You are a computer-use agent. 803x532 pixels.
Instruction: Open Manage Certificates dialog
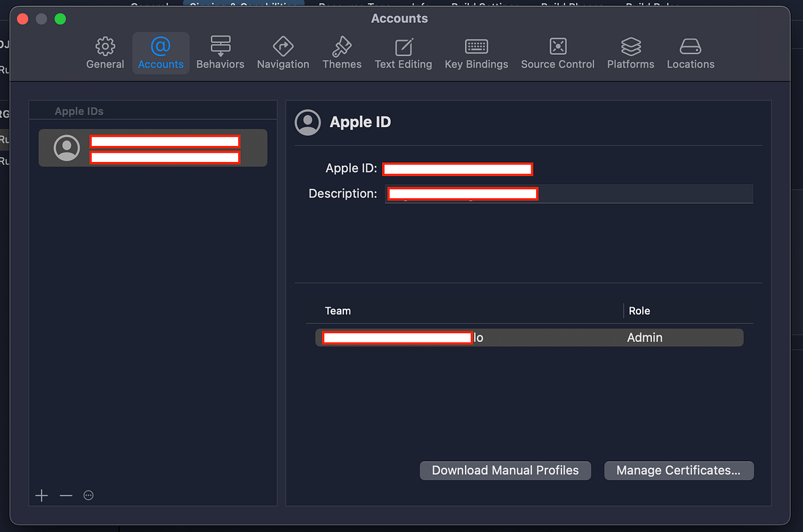(x=679, y=470)
